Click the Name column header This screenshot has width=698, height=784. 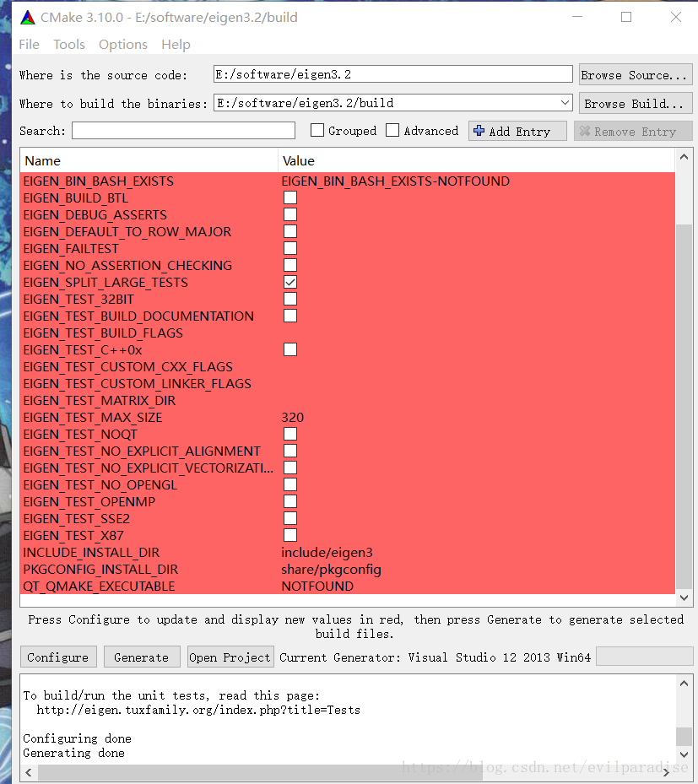(149, 161)
